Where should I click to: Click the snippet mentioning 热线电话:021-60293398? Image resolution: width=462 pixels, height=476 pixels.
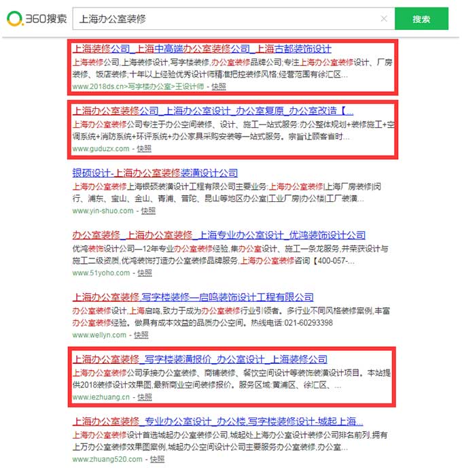point(231,317)
